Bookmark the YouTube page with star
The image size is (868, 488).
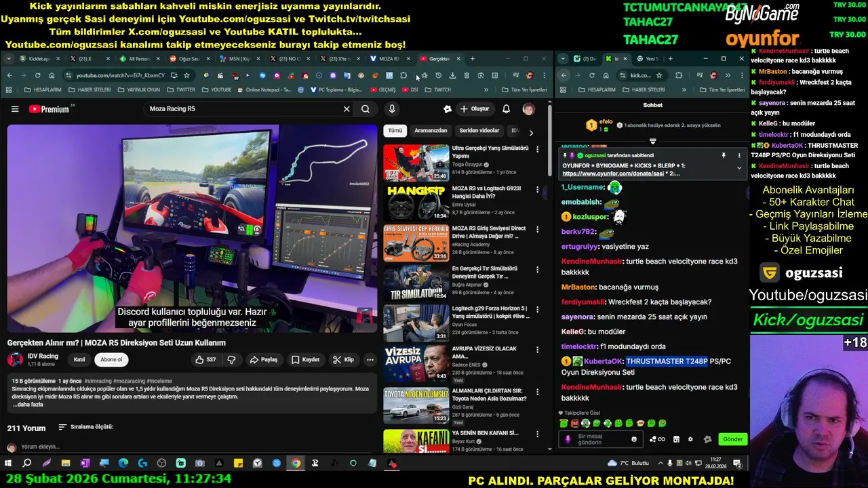click(187, 75)
